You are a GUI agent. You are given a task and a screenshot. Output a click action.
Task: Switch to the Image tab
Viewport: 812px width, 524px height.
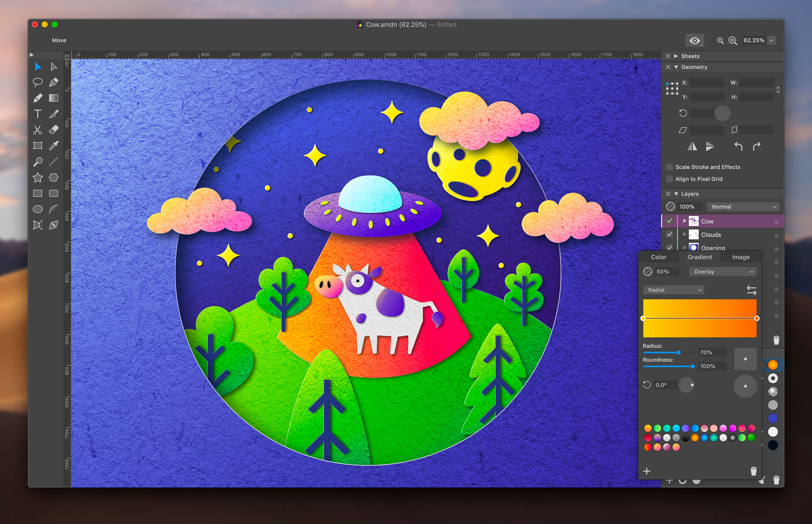(740, 257)
